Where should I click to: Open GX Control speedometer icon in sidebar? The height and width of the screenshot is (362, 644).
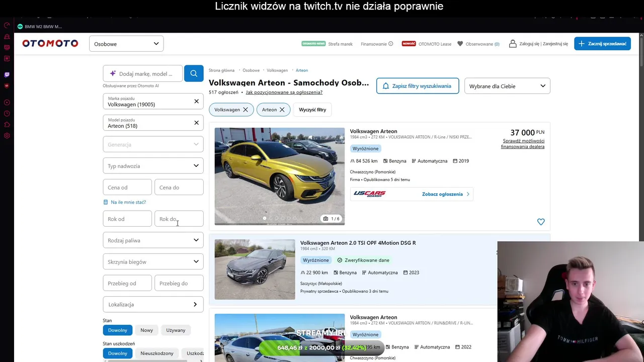(7, 25)
